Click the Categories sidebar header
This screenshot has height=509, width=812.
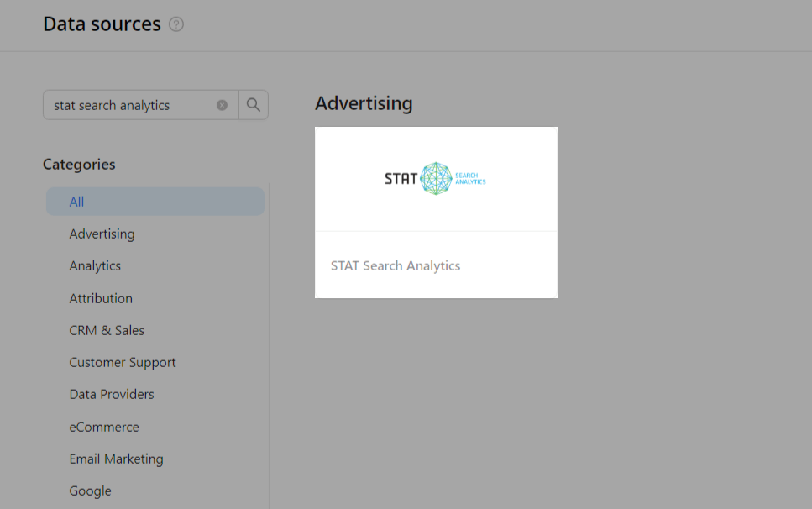79,164
